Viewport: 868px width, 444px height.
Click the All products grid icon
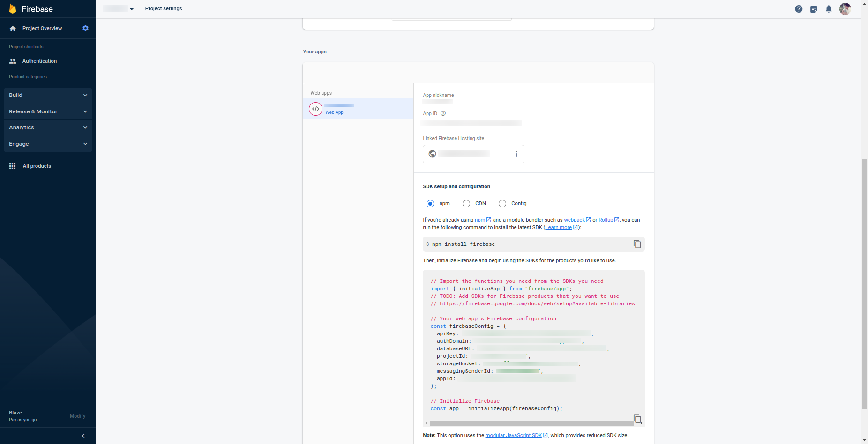(x=13, y=166)
